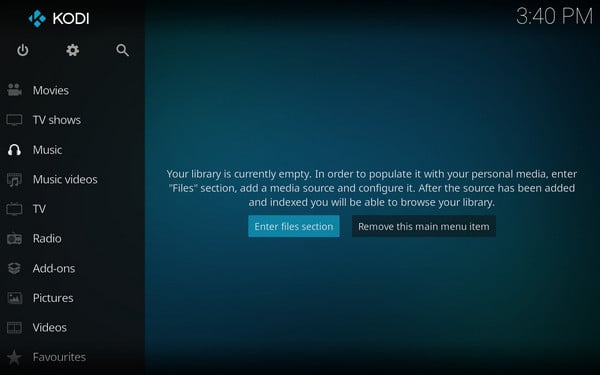This screenshot has height=375, width=600.
Task: Select TV shows in main menu
Action: coord(57,120)
